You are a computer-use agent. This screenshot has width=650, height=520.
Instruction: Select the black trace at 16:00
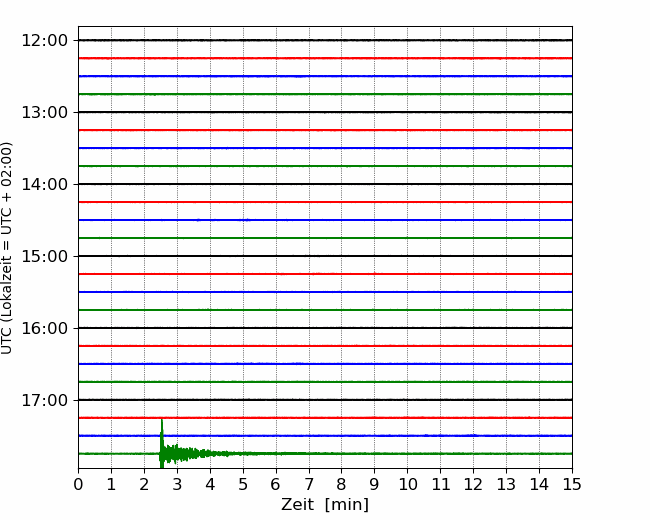[x=325, y=328]
